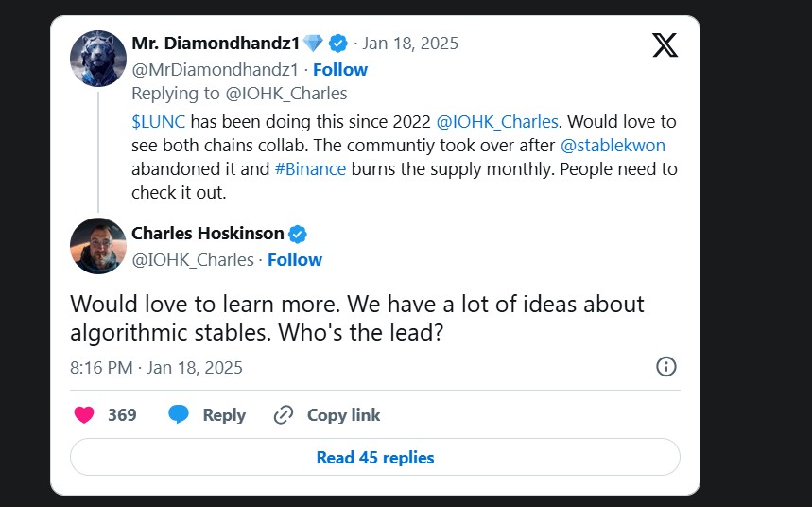The height and width of the screenshot is (507, 812).
Task: Open Mr. Diamondhandz1's profile avatar
Action: pos(98,57)
